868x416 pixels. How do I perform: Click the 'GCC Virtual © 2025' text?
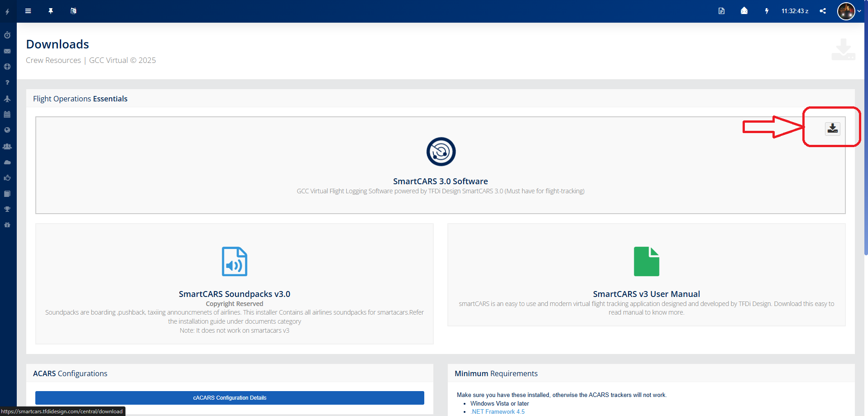click(122, 60)
